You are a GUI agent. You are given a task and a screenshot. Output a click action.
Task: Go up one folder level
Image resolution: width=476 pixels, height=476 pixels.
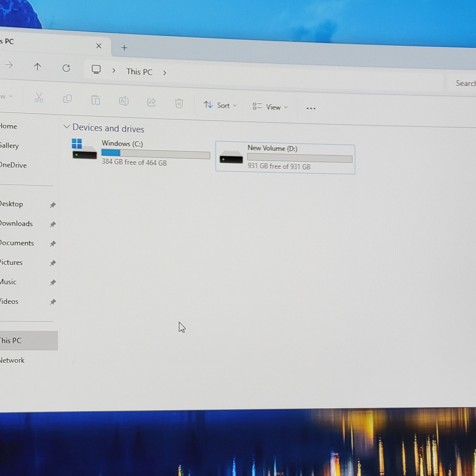click(37, 67)
